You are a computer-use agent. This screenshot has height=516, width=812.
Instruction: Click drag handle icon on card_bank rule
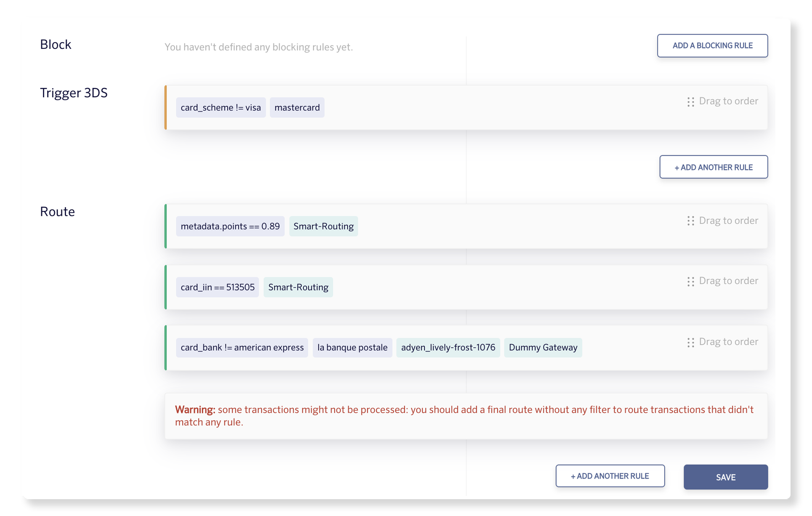(690, 343)
